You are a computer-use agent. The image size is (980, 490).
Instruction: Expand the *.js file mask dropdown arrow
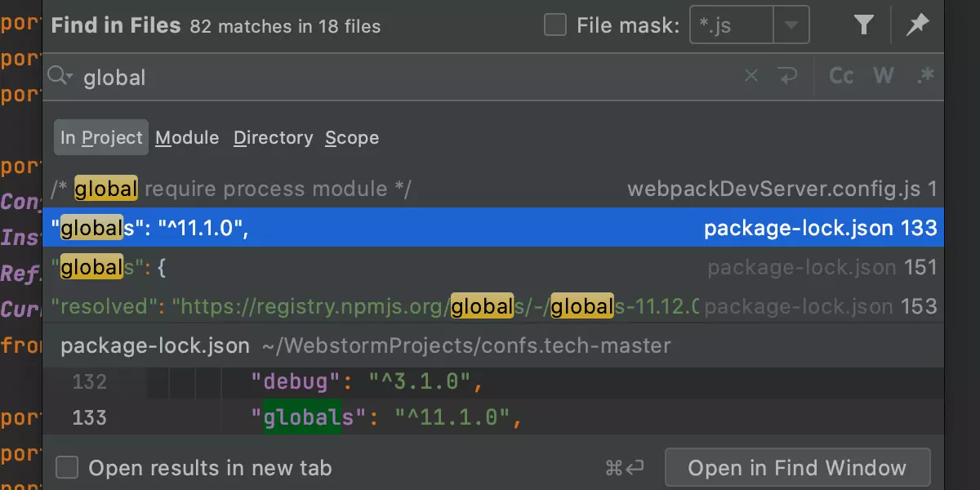click(791, 25)
